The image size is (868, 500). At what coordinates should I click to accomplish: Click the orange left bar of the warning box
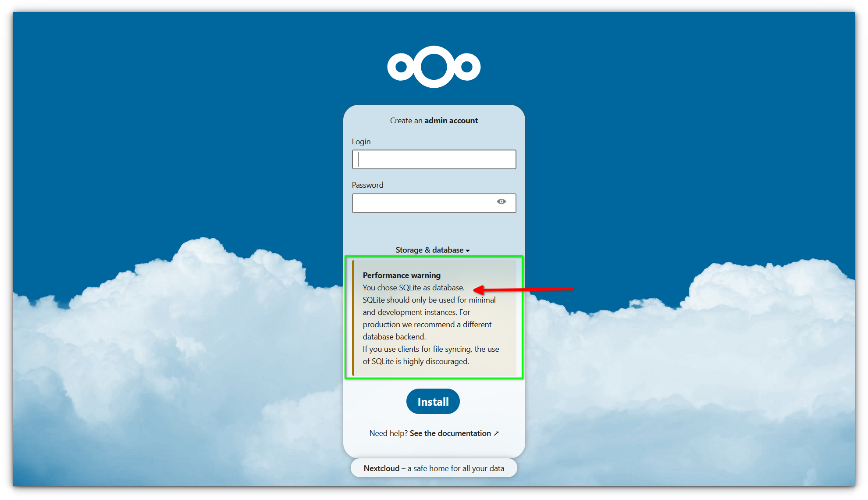(x=353, y=318)
